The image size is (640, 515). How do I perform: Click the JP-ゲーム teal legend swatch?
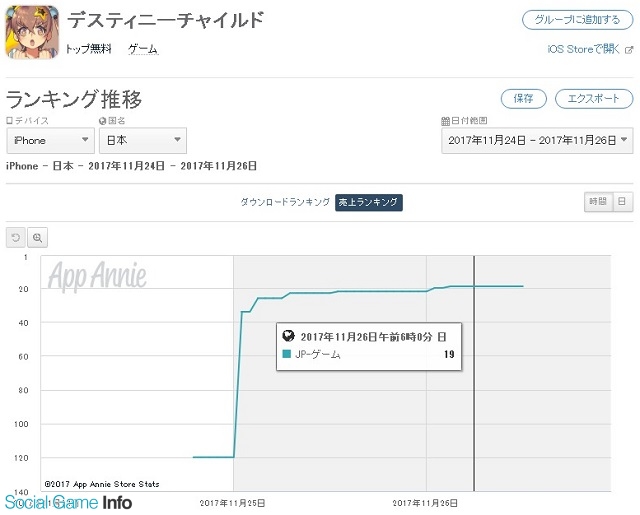(287, 354)
